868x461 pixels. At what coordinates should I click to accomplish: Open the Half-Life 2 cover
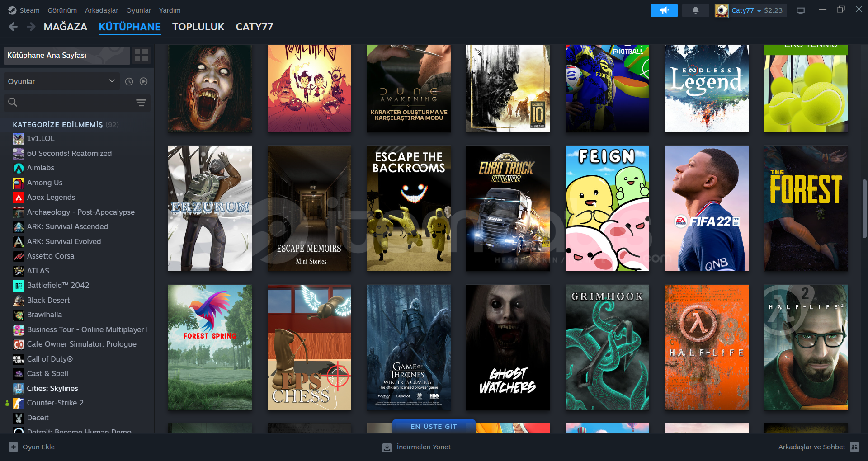(x=806, y=348)
